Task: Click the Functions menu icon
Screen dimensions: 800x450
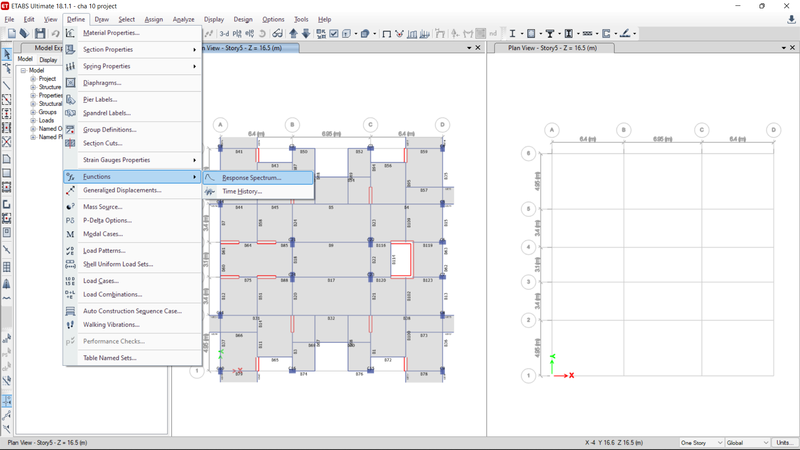Action: point(70,177)
